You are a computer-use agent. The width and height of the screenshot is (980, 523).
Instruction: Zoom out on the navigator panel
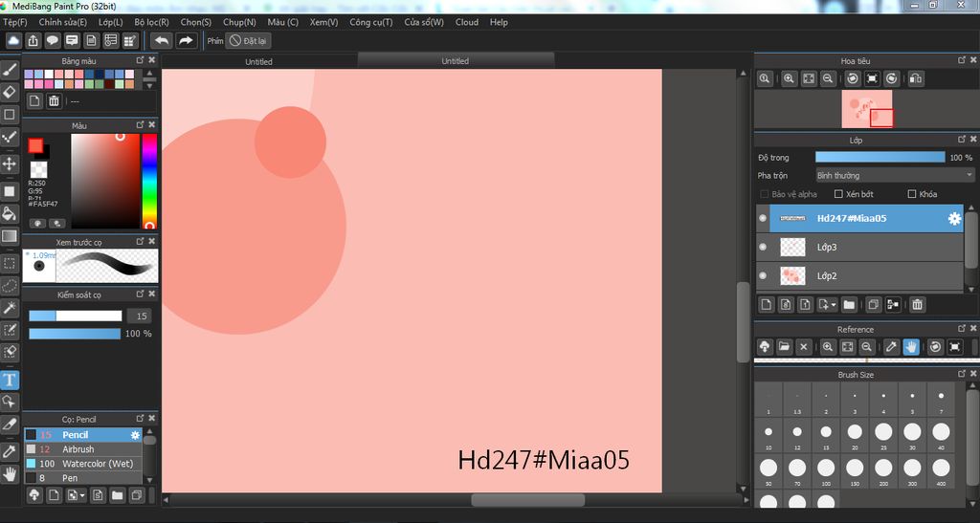pos(828,78)
